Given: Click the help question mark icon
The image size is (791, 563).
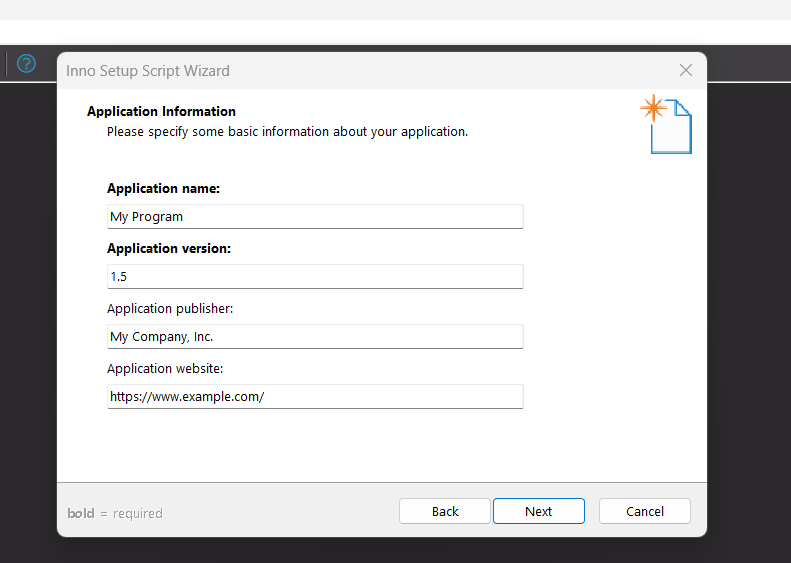Looking at the screenshot, I should [26, 64].
